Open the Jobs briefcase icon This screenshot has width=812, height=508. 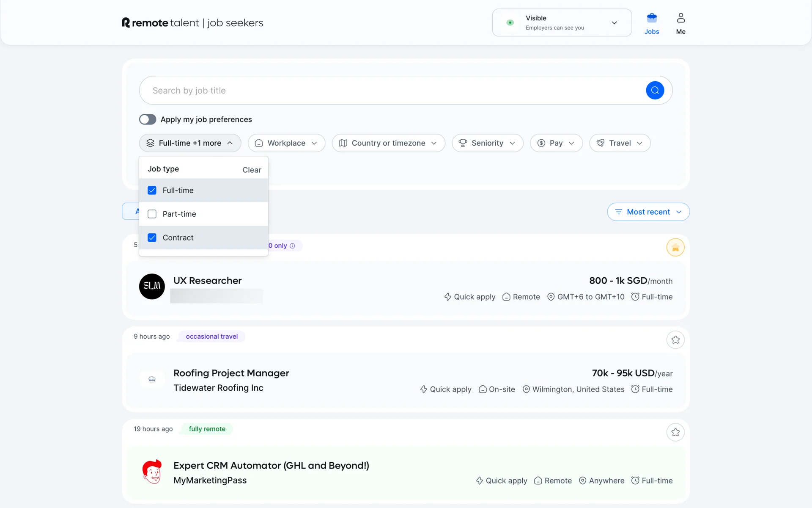(x=651, y=18)
